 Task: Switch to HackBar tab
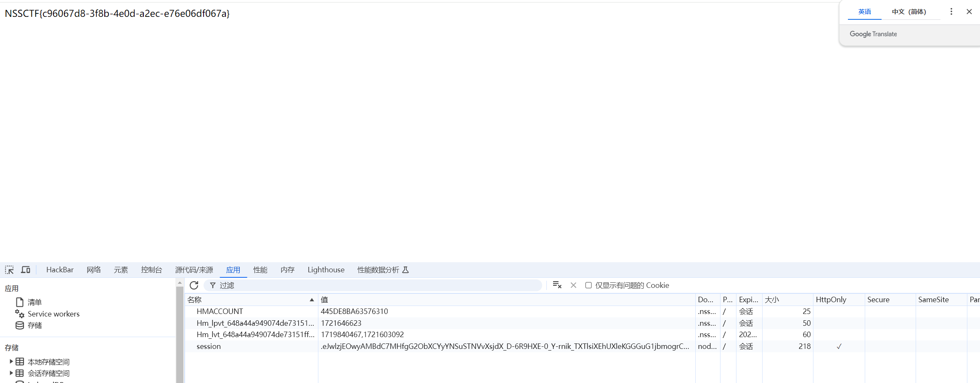(x=60, y=270)
